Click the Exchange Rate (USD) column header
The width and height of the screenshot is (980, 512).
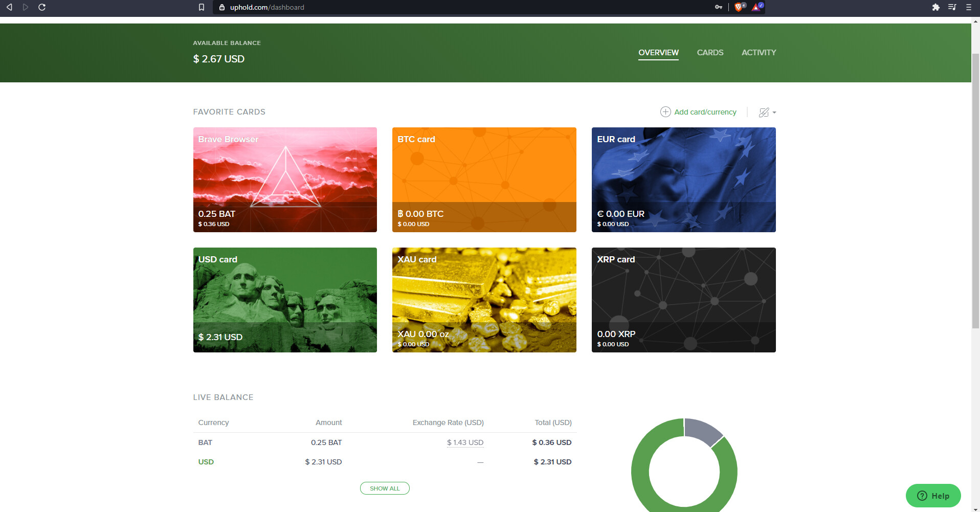[x=448, y=422]
